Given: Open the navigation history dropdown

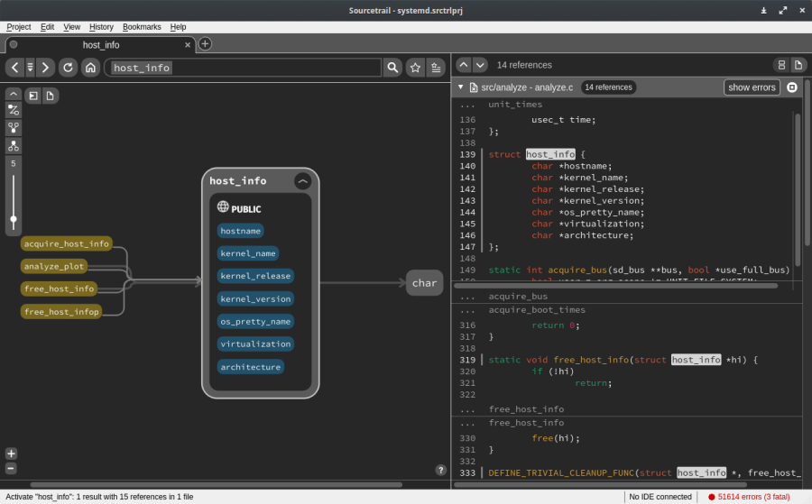Looking at the screenshot, I should [30, 68].
